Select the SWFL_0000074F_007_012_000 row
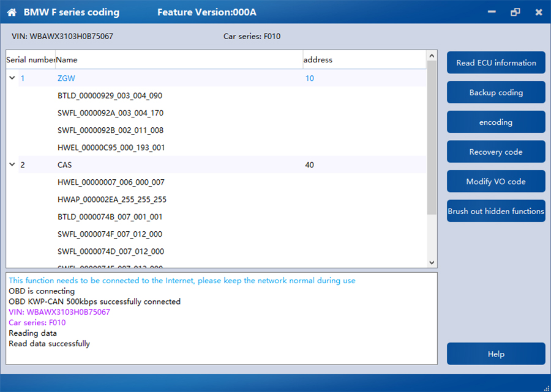 pos(110,234)
